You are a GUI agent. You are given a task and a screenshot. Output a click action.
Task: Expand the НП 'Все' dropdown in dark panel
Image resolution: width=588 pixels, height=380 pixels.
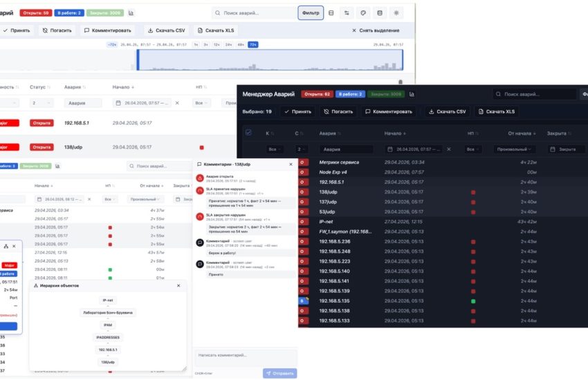473,149
